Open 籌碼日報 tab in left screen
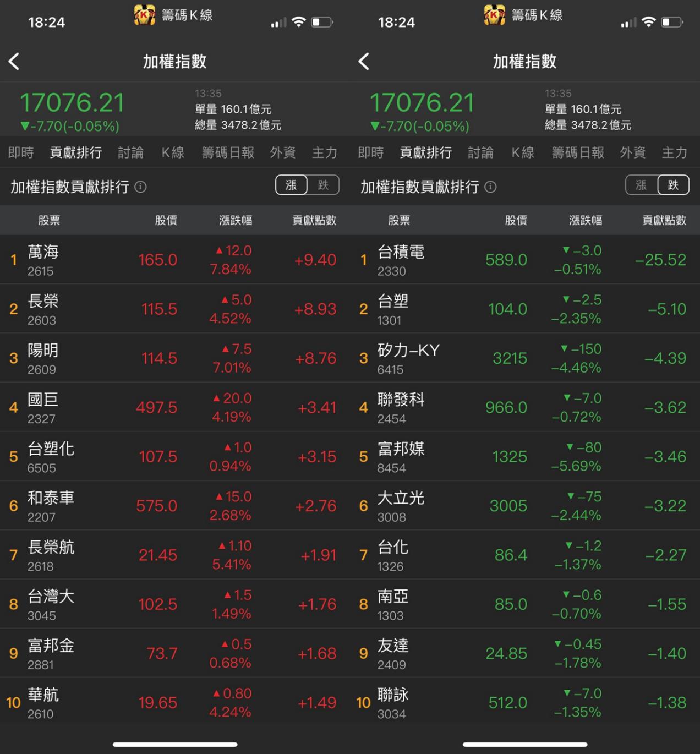The width and height of the screenshot is (700, 754). (x=228, y=152)
